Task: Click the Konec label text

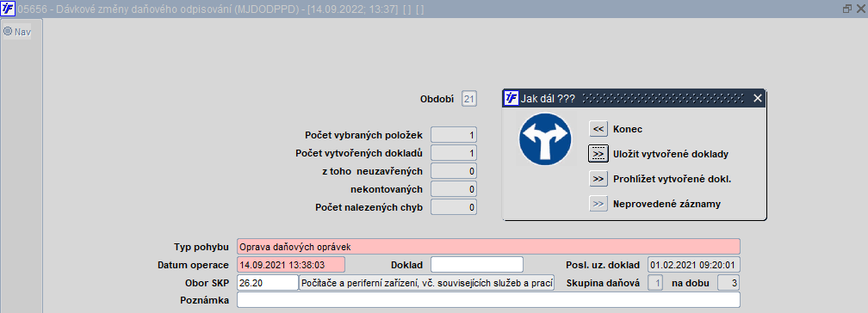Action: click(628, 129)
